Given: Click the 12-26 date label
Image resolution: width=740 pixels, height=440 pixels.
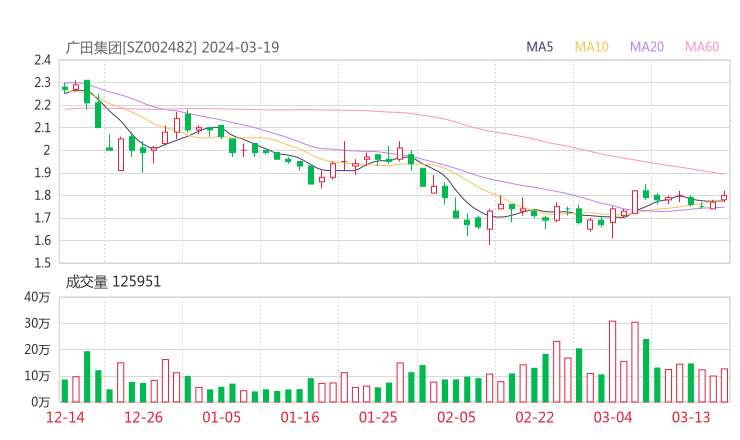Looking at the screenshot, I should (x=143, y=417).
